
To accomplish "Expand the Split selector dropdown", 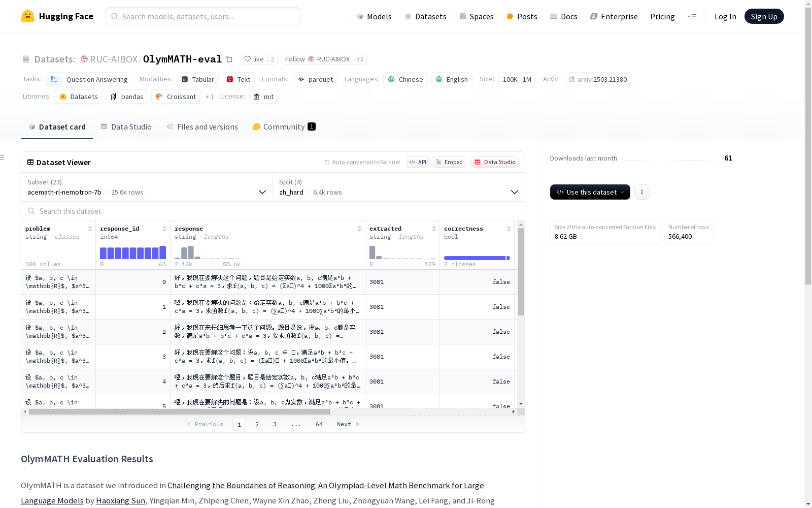I will (x=399, y=187).
